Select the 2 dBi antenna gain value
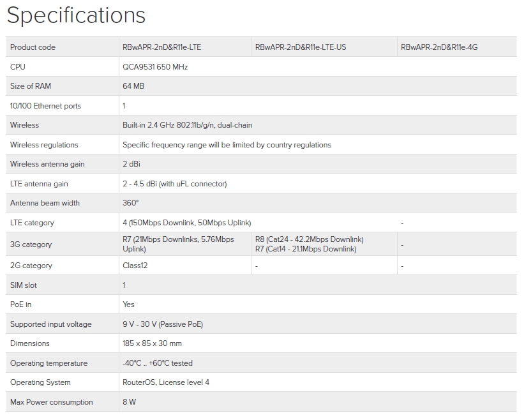The image size is (524, 420). tap(131, 164)
